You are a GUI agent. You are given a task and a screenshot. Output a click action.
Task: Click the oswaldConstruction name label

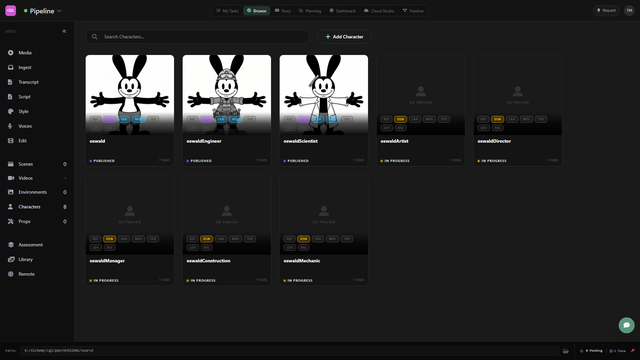pos(209,261)
